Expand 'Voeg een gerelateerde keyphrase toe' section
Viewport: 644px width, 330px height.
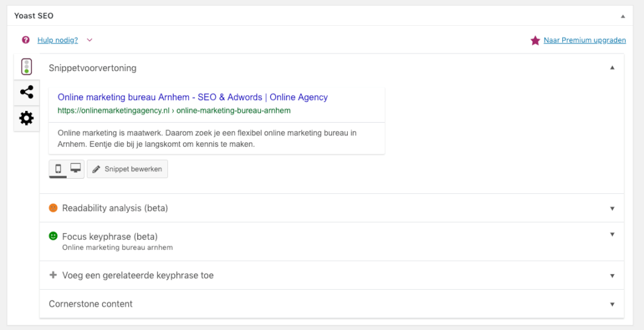331,275
